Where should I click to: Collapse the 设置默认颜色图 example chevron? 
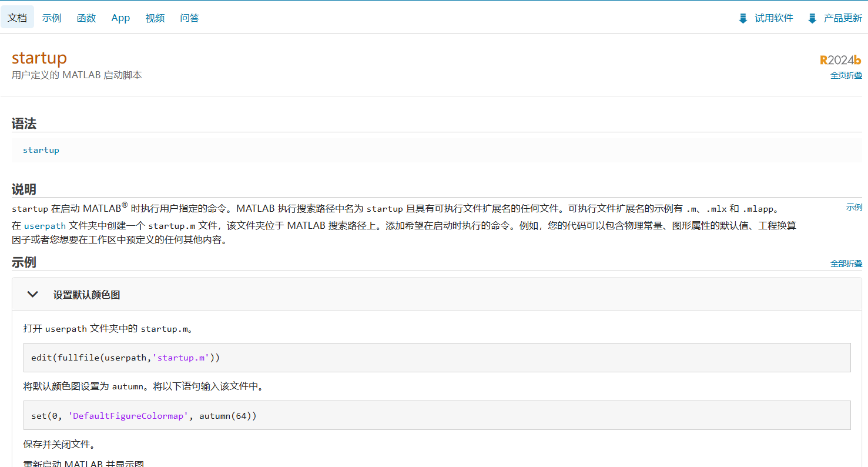tap(33, 294)
